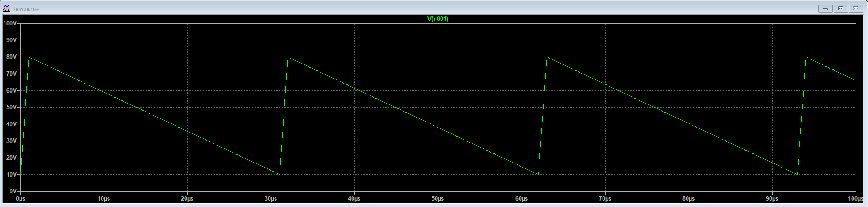The width and height of the screenshot is (868, 207).
Task: Click the 30µs time axis label
Action: pos(271,199)
